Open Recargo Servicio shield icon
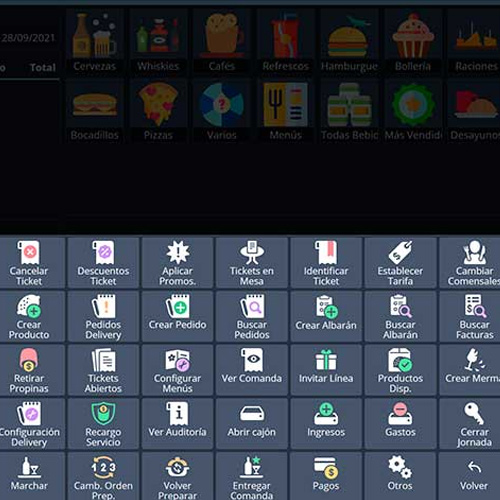 103,414
